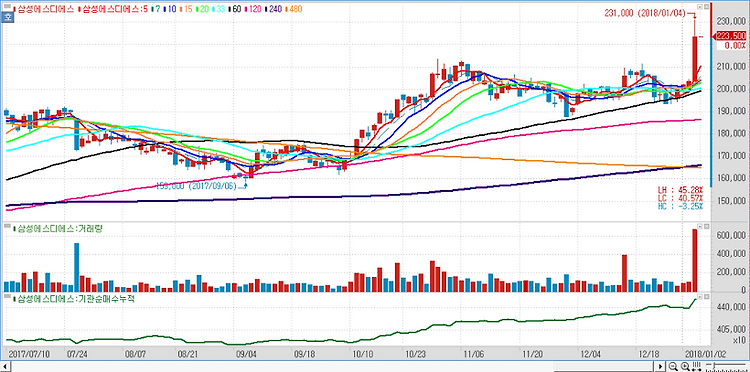The height and width of the screenshot is (372, 750).
Task: Click the 11/20 date label
Action: tap(532, 354)
